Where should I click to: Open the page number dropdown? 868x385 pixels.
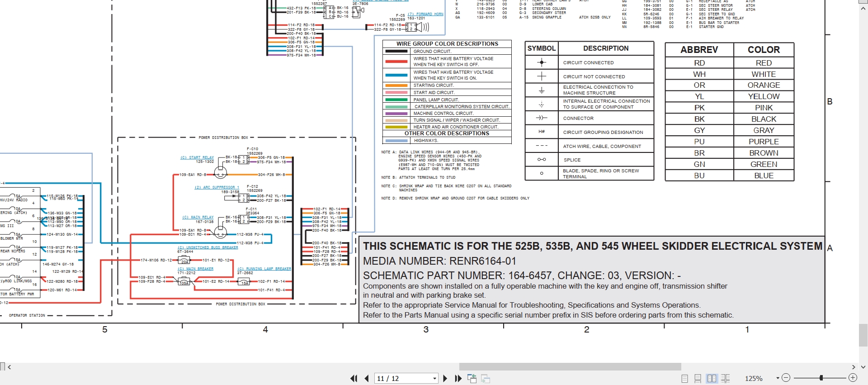click(x=435, y=378)
